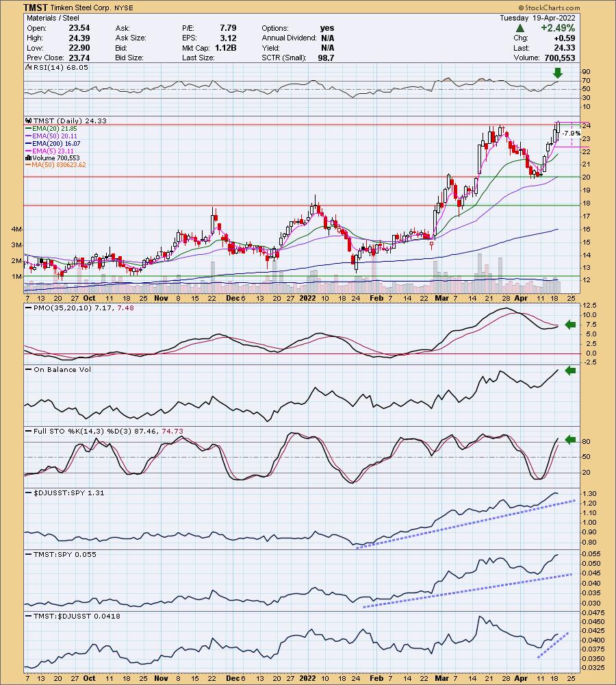Click the Prev Close value 23.74
The height and width of the screenshot is (685, 616).
[x=79, y=58]
